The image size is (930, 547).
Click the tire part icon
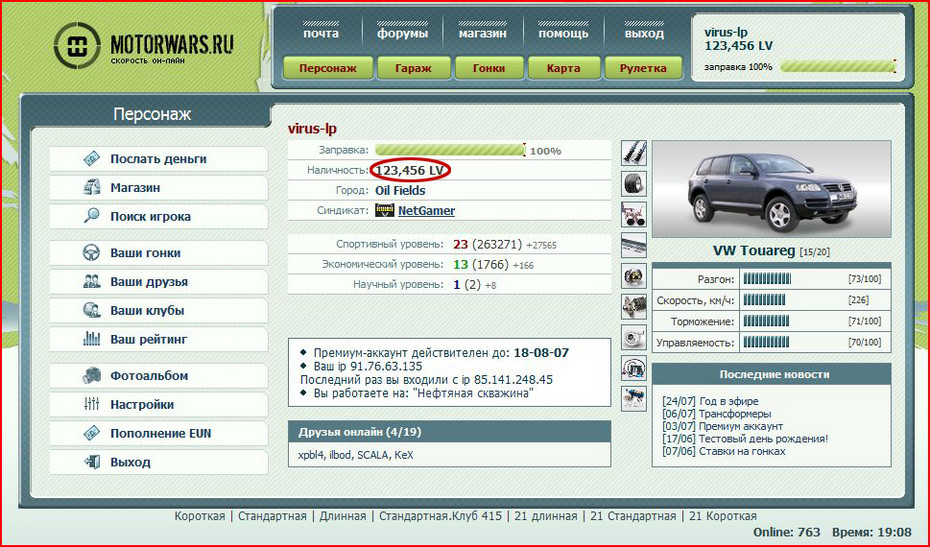[633, 183]
